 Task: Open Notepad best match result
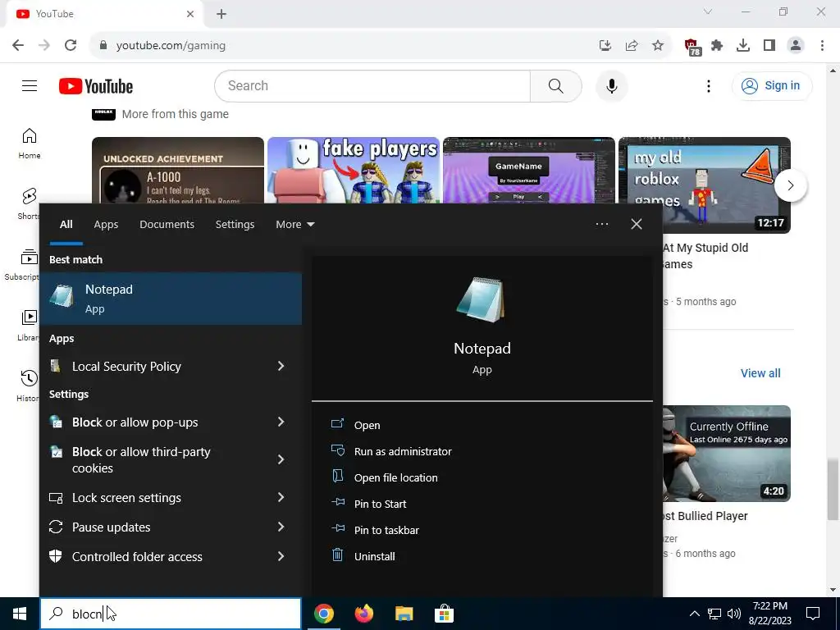(171, 299)
